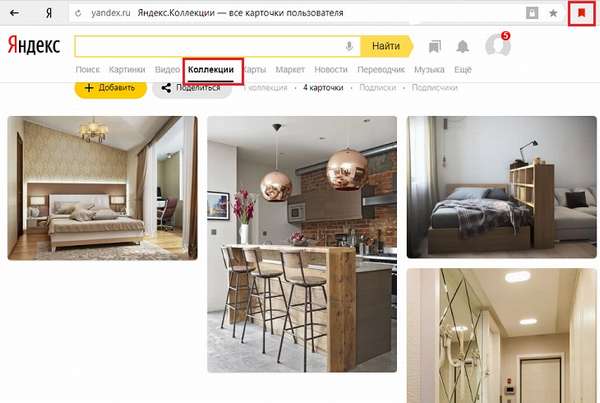Click the red Collections bookmark icon
600x403 pixels.
[x=582, y=13]
